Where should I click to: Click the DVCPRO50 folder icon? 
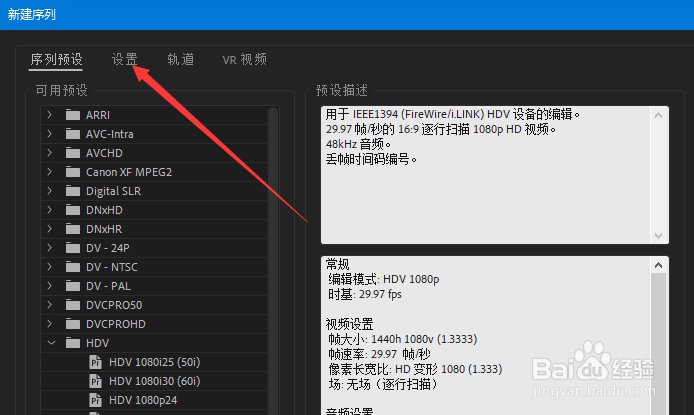click(73, 305)
